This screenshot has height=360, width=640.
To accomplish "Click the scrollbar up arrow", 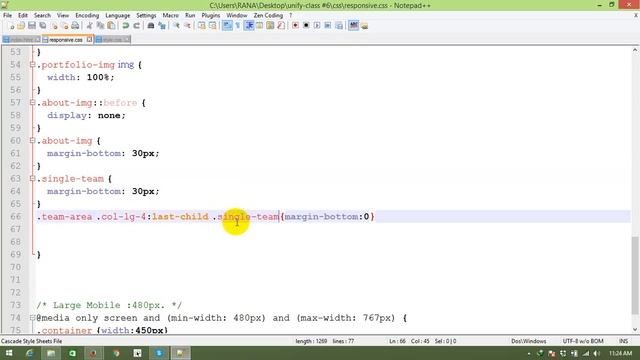I will tap(635, 50).
